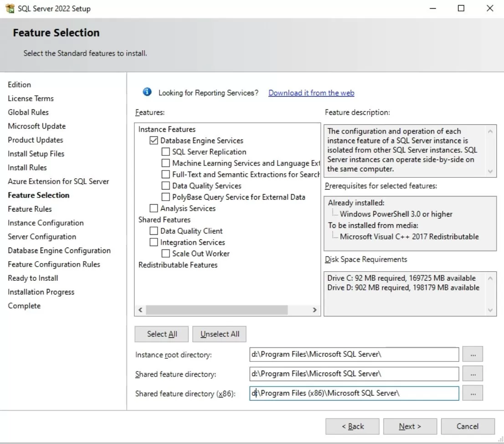Viewport: 504px width, 444px height.
Task: Maximize the SQL Server 2022 Setup window
Action: pyautogui.click(x=461, y=8)
